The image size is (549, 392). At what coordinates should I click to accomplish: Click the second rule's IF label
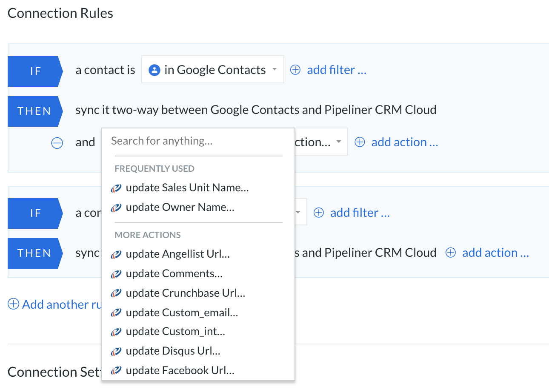point(35,213)
